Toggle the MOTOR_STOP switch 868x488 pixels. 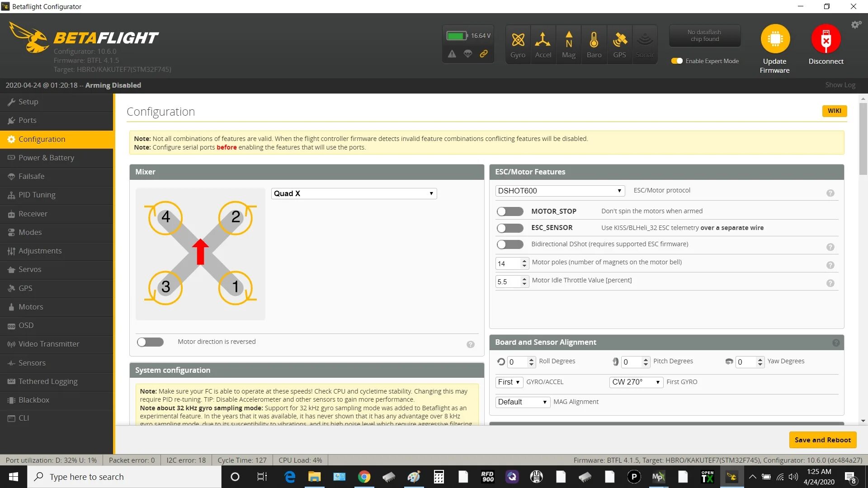point(509,211)
